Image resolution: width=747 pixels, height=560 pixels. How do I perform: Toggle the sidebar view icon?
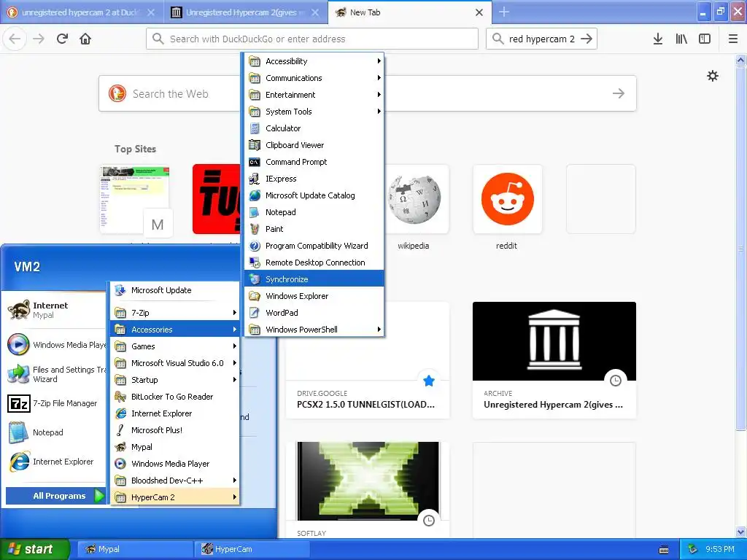tap(705, 39)
